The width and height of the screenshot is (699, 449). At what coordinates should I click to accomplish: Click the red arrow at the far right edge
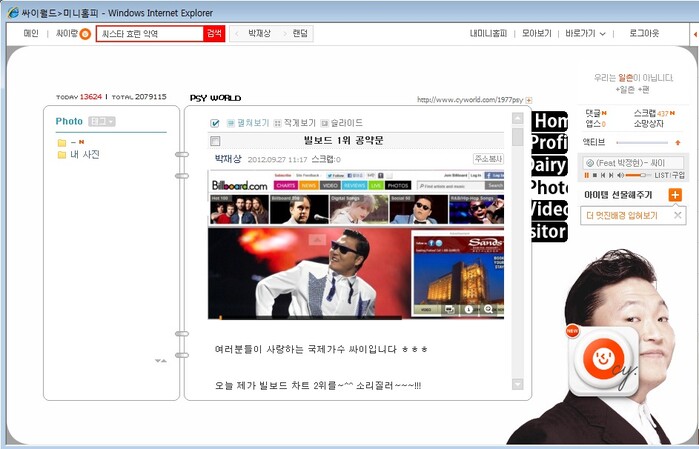click(x=695, y=34)
